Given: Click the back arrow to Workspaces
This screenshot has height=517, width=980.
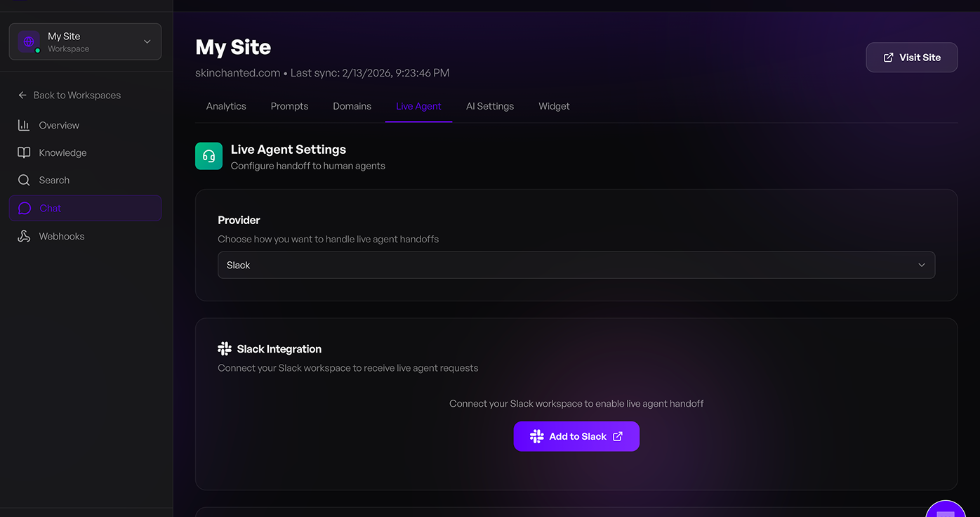Looking at the screenshot, I should (22, 96).
